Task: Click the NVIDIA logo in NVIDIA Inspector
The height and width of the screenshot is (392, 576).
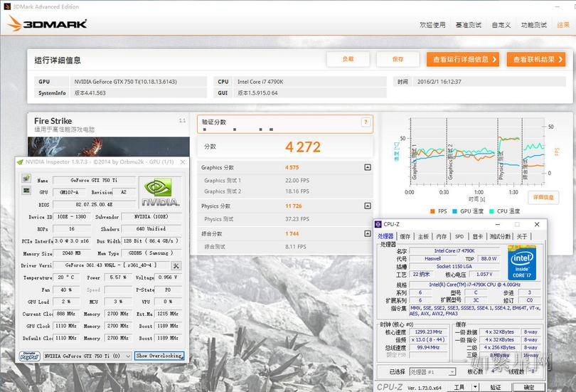Action: [160, 192]
